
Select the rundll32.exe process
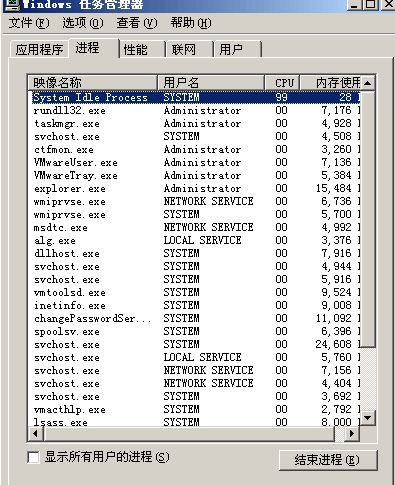[196, 110]
